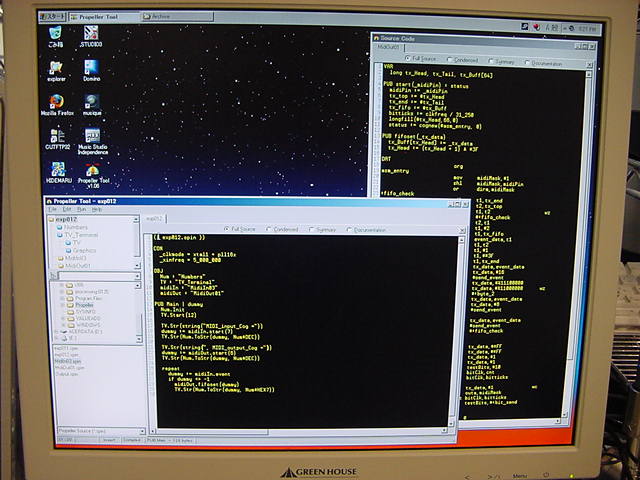Expand the Propeller folder node
640x480 pixels.
[x=62, y=305]
